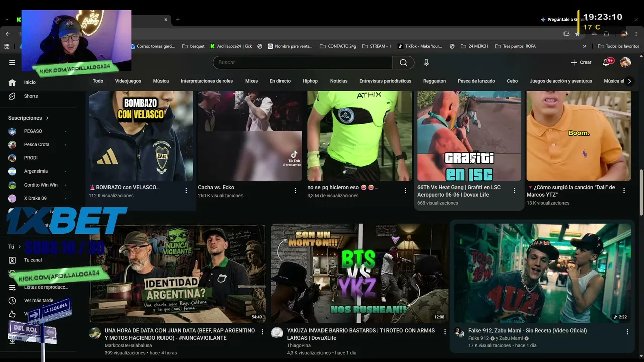Image resolution: width=644 pixels, height=362 pixels.
Task: Select the Música filter chip
Action: coord(161,81)
